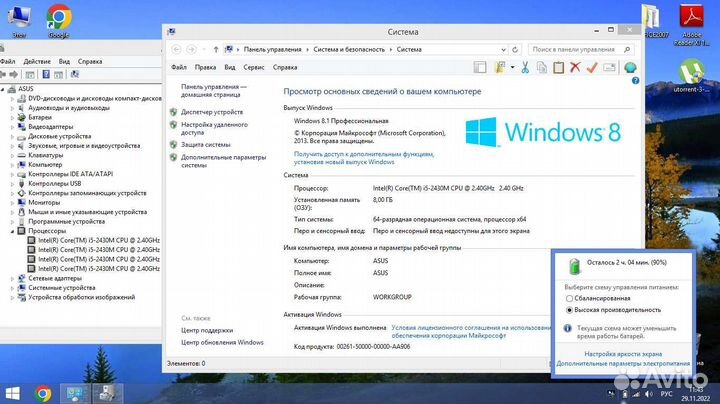
Task: Select the first Intel Core i5-2430M processor entry
Action: click(94, 241)
